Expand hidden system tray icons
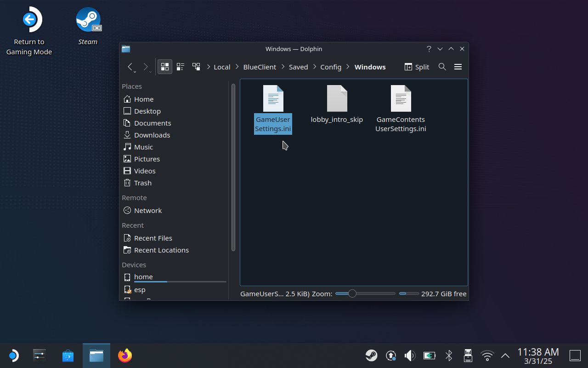Screen dimensions: 588x368 [505, 355]
